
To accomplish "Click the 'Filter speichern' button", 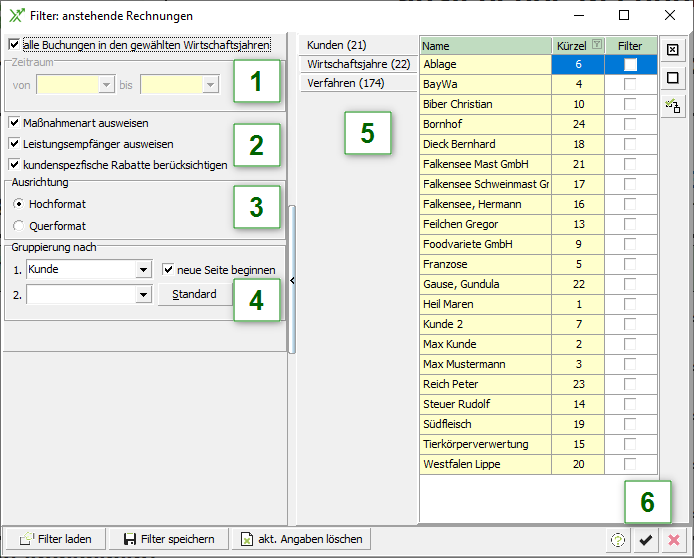I will pos(169,540).
